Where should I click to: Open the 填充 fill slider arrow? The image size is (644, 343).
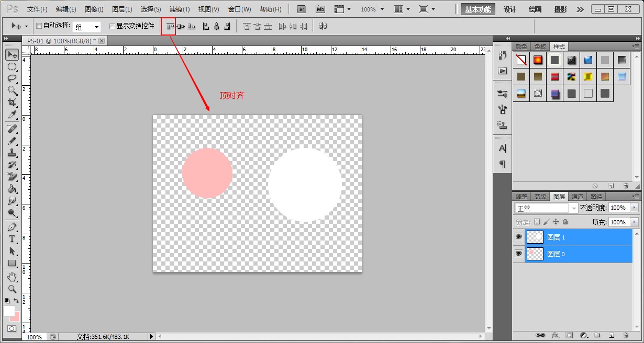coord(635,222)
